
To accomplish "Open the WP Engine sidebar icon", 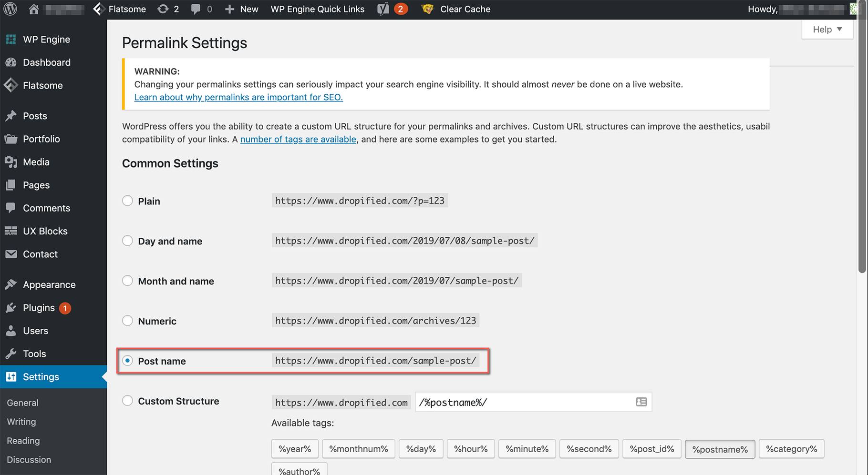I will (x=11, y=40).
